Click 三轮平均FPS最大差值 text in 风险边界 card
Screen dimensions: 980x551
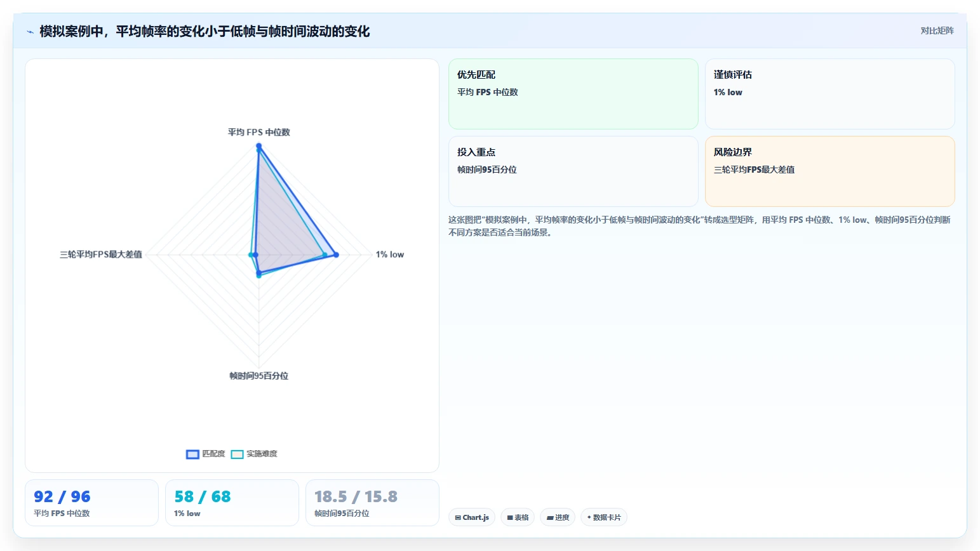pos(754,169)
